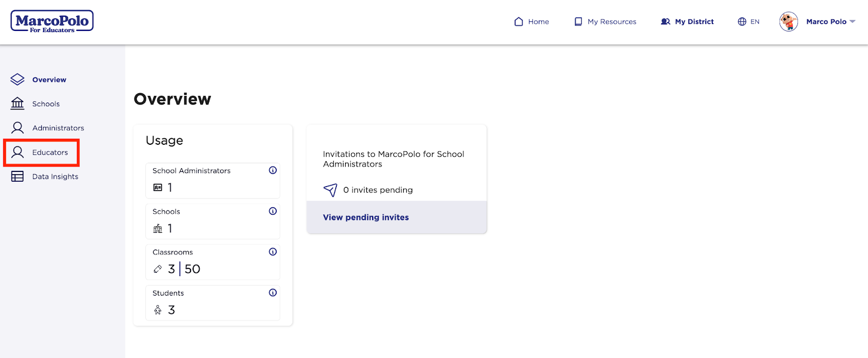The width and height of the screenshot is (868, 358).
Task: Select the Administrators person icon in sidebar
Action: (x=17, y=127)
